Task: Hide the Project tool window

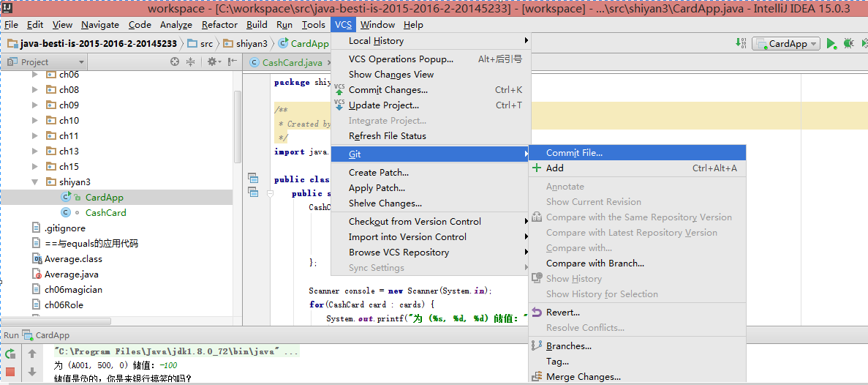Action: [233, 62]
